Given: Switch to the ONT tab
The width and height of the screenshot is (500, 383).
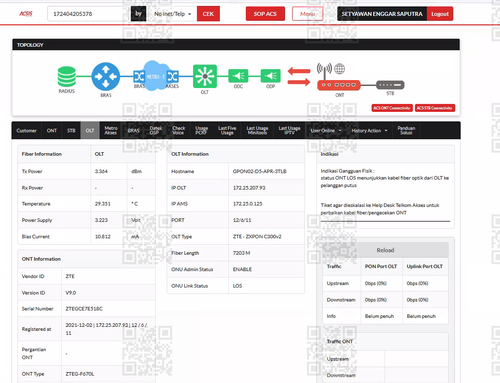Looking at the screenshot, I should (52, 131).
